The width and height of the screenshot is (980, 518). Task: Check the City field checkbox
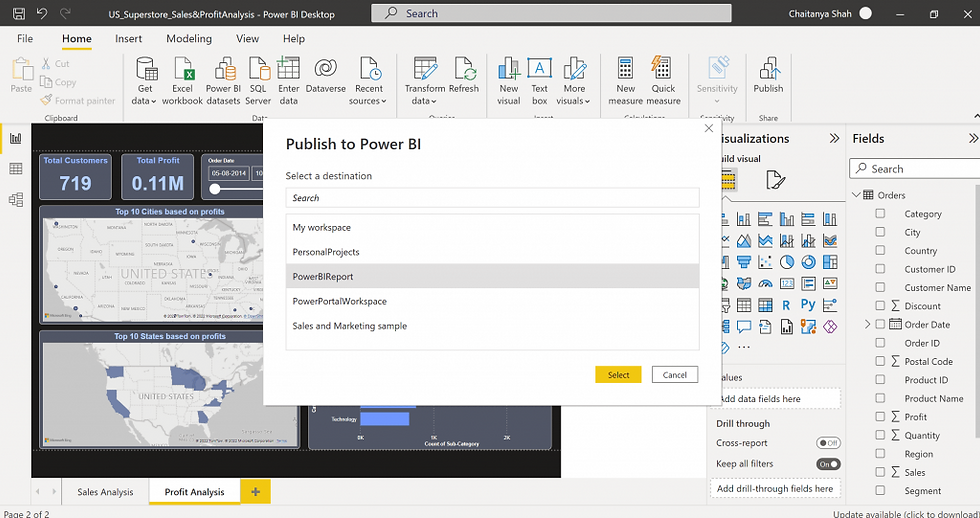point(880,232)
